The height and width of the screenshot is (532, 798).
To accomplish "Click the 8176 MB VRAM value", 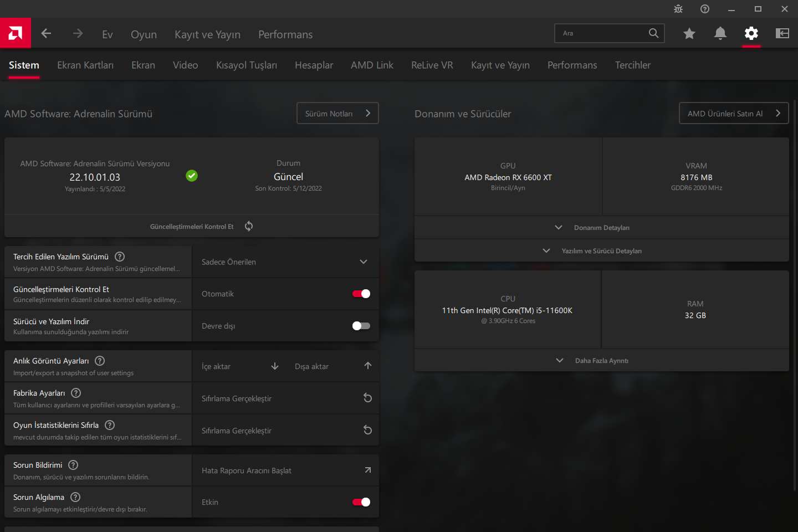I will (x=697, y=177).
